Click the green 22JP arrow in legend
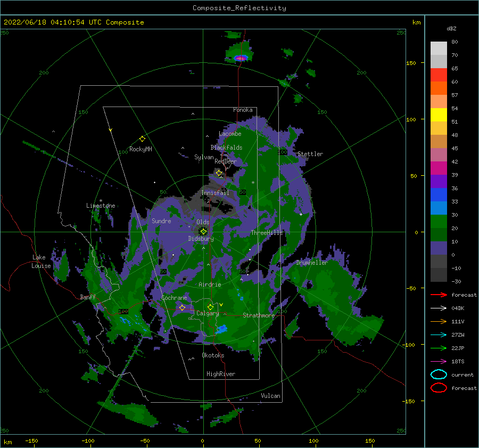This screenshot has width=479, height=448. click(439, 348)
